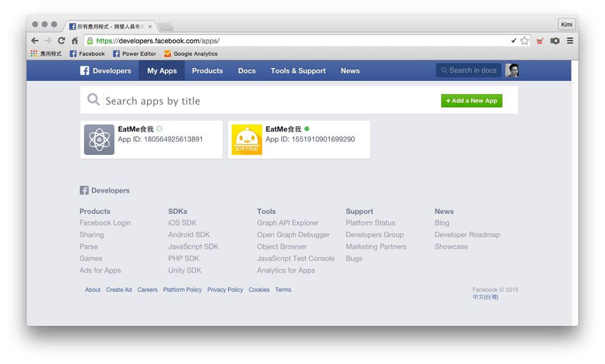Click the hollow status circle on first EatMe

coord(159,129)
